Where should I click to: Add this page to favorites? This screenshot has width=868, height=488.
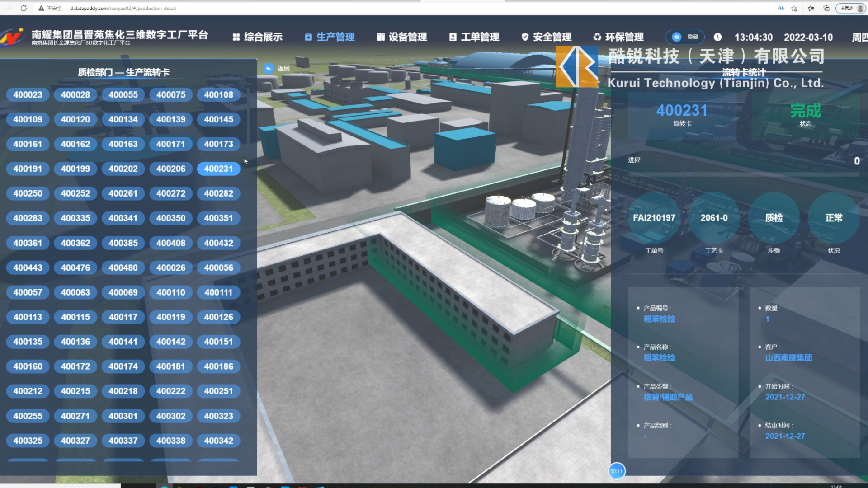[794, 8]
